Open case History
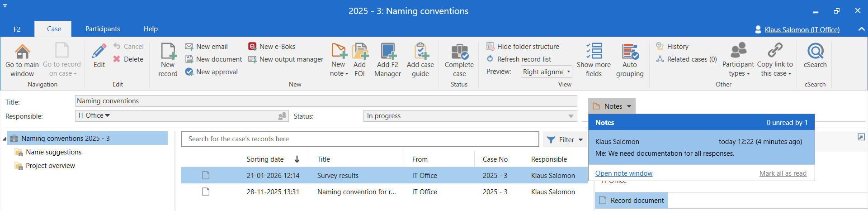Screen dimensions: 868x211 pos(672,47)
